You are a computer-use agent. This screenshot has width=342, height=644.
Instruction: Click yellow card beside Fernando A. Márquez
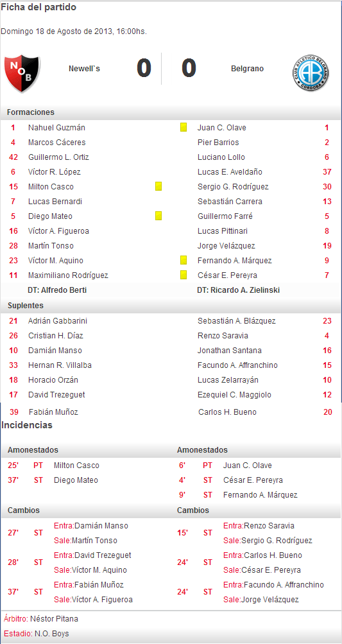point(184,261)
